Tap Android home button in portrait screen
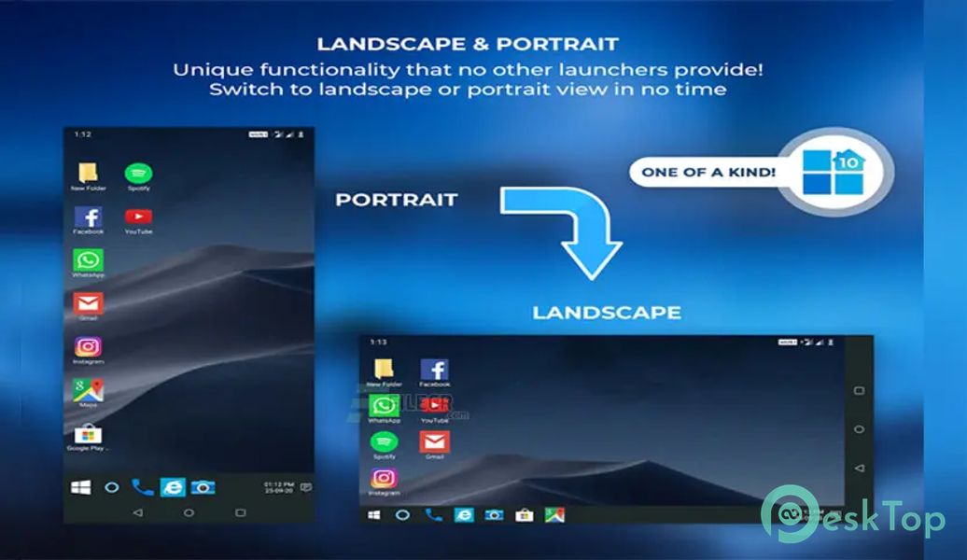The image size is (967, 560). (189, 512)
